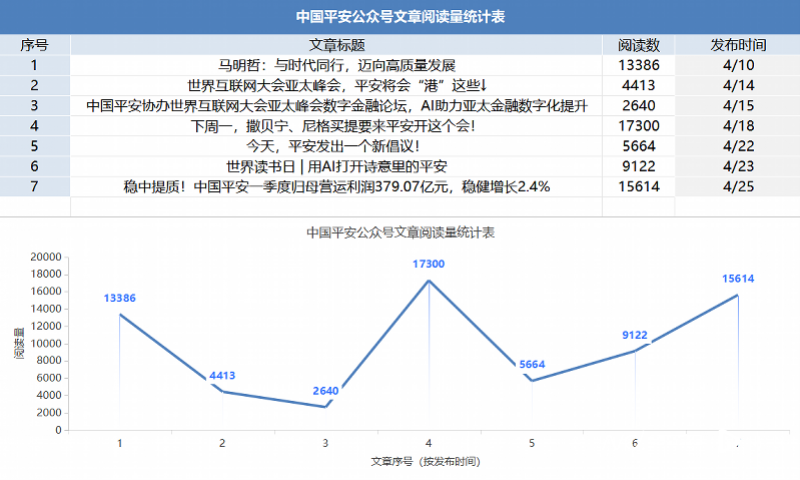Click the 文章标题 column header
Screen dimensions: 800x480
click(337, 45)
